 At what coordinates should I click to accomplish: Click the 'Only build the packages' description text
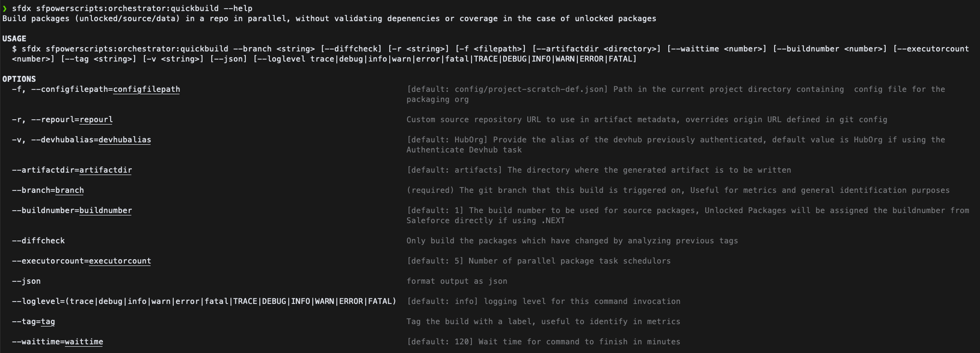click(573, 241)
